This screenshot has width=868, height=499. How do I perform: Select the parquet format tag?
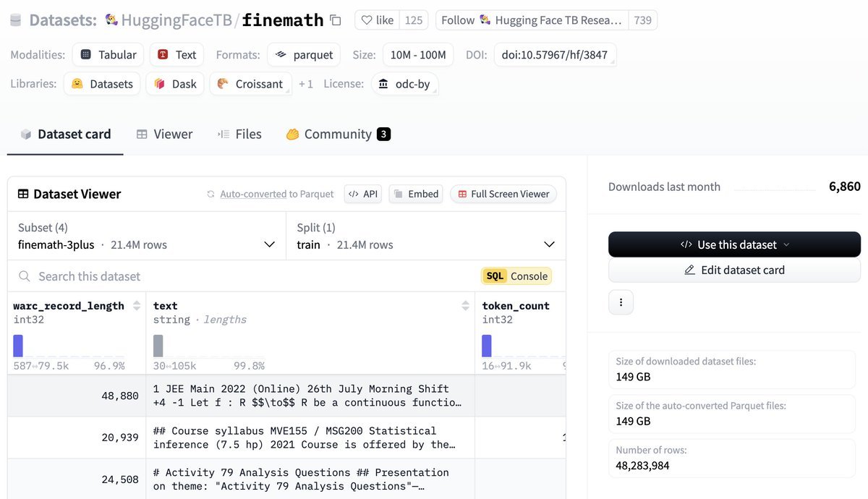pos(304,55)
